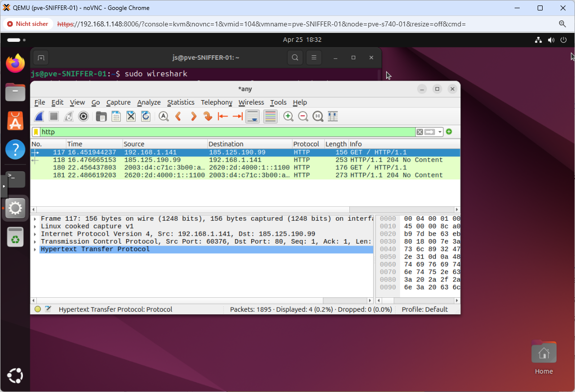575x392 pixels.
Task: Click Profile: Default in the status bar
Action: 425,309
